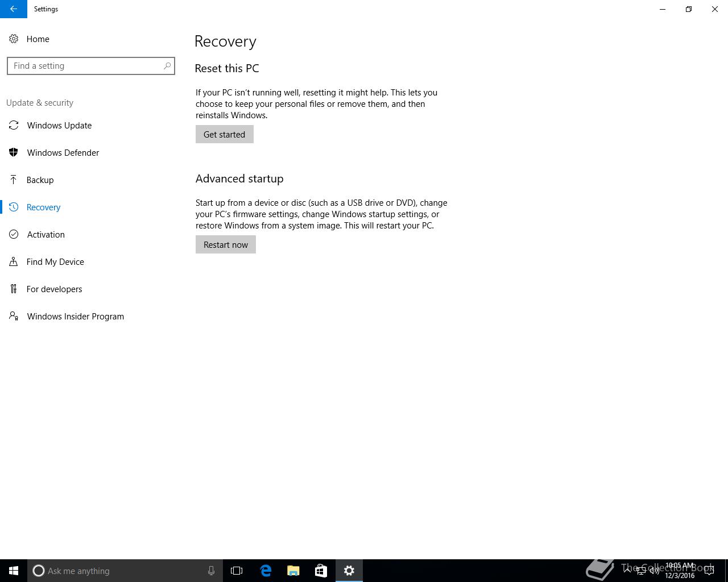
Task: Open File Explorer from the taskbar
Action: coord(293,571)
